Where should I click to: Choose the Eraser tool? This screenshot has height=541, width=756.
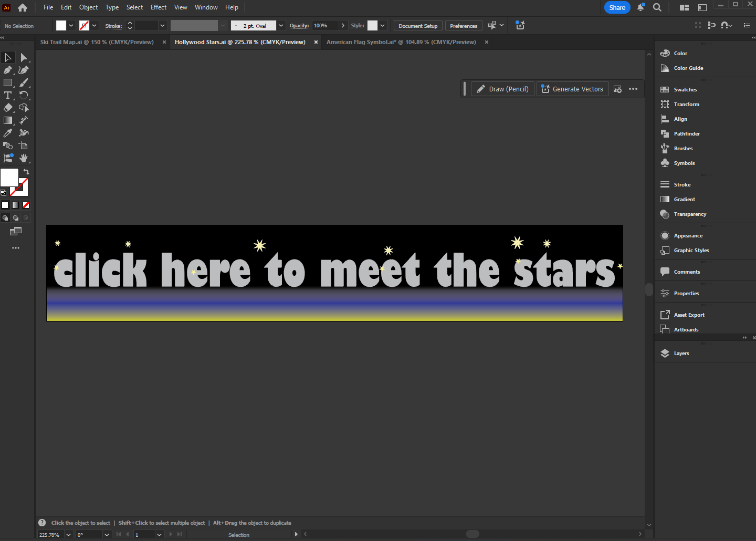(8, 108)
